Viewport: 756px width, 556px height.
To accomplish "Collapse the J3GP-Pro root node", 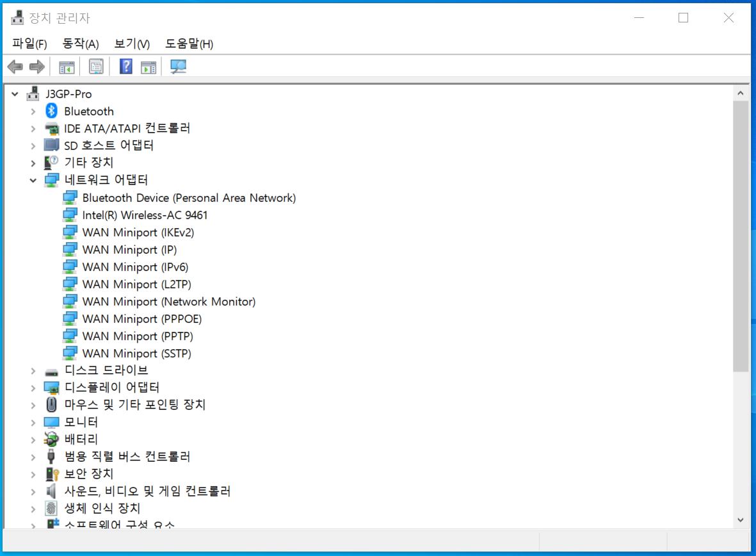I will (15, 94).
